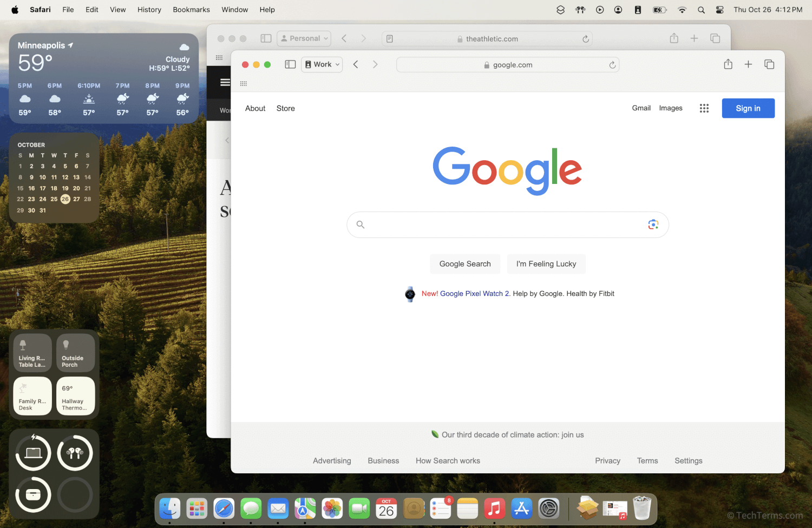Click the blue Sign in button
The image size is (812, 528).
[x=748, y=108]
